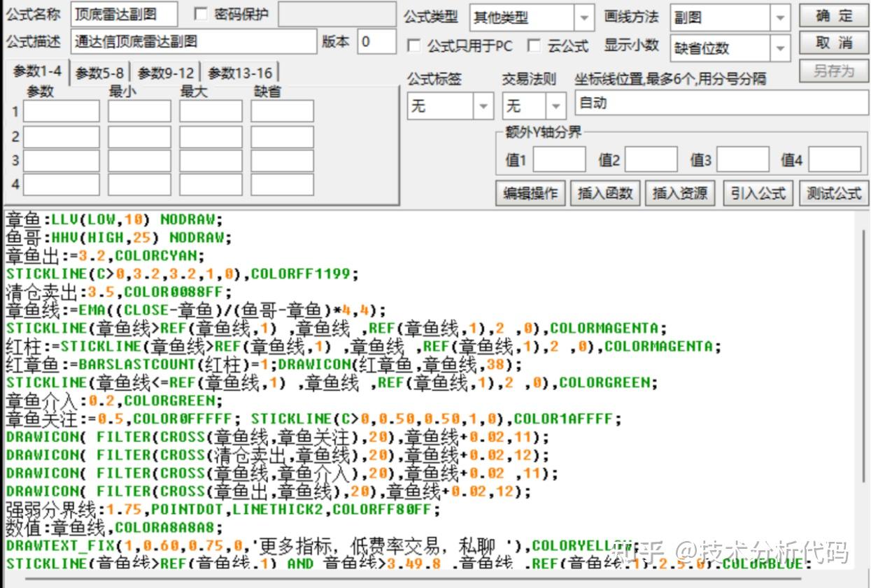Click the 强弱分界线:1.75 code line

pos(223,509)
